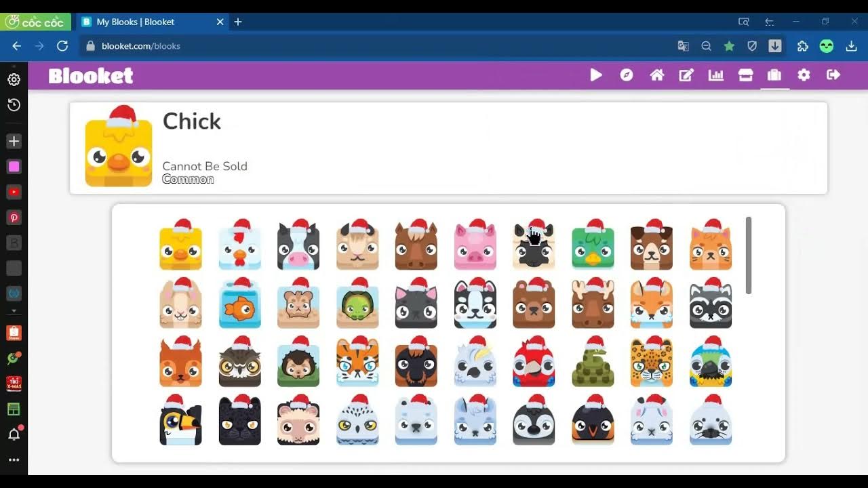This screenshot has width=868, height=488.
Task: Switch to My Blooks browser tab
Action: click(152, 22)
